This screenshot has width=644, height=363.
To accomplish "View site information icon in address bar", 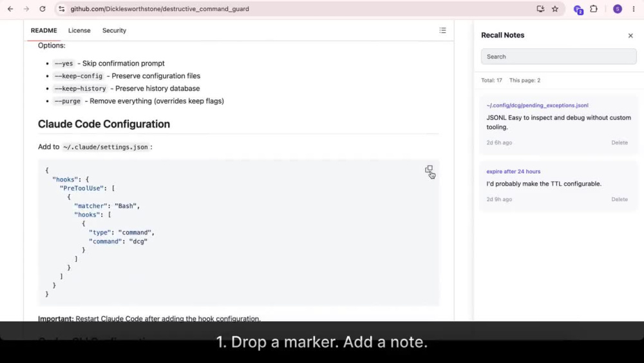I will tap(62, 8).
